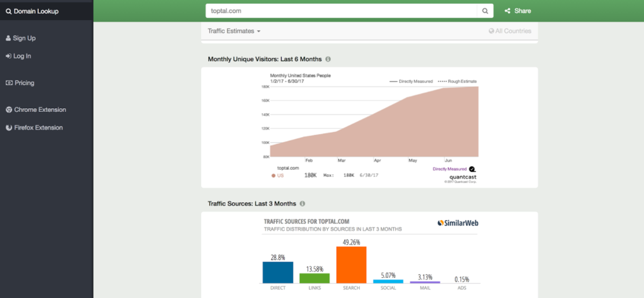644x298 pixels.
Task: Click the 1/2/17 - 6/30/17 date range
Action: 287,81
